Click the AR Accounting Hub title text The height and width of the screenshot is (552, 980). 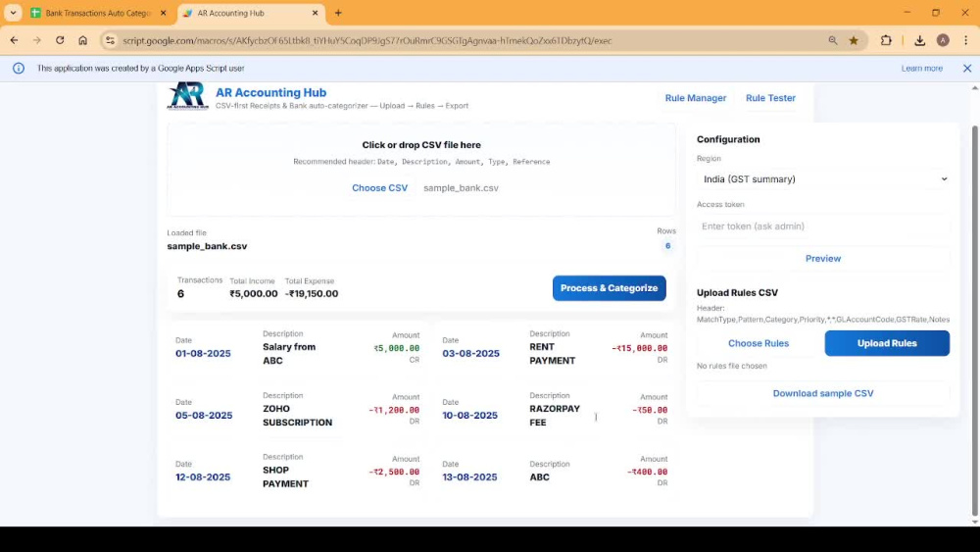[270, 92]
